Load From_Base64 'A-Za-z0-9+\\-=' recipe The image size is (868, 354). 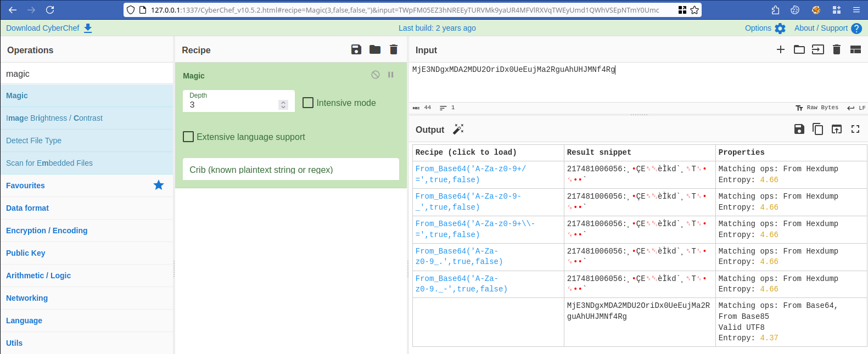pos(475,229)
